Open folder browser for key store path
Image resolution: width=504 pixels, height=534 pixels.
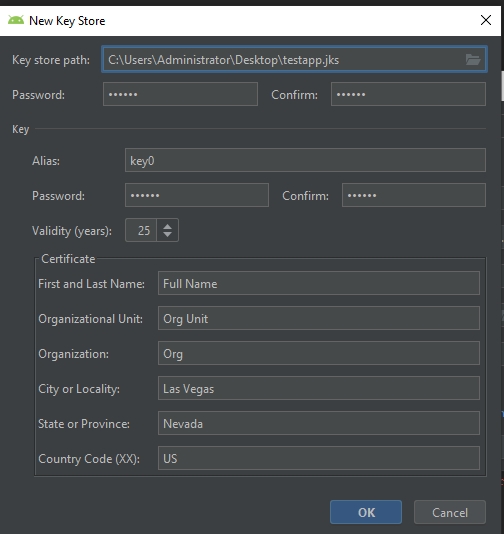click(x=473, y=60)
